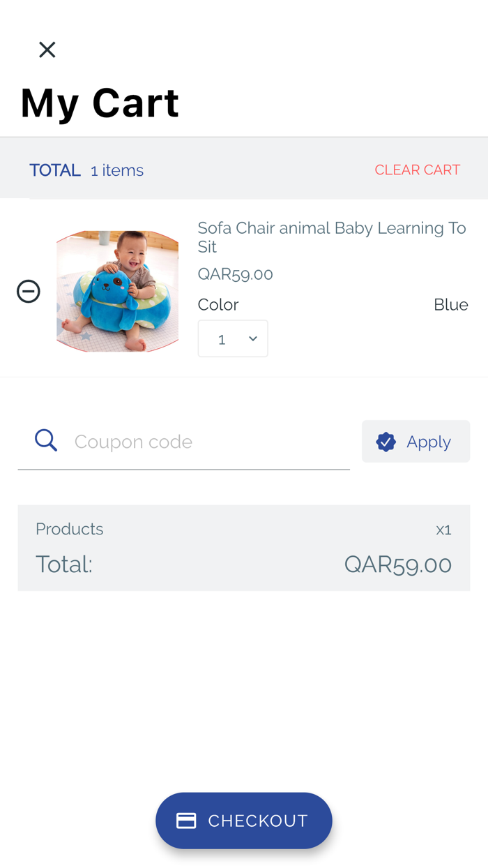Close the cart using the X icon
This screenshot has width=488, height=868.
point(47,50)
